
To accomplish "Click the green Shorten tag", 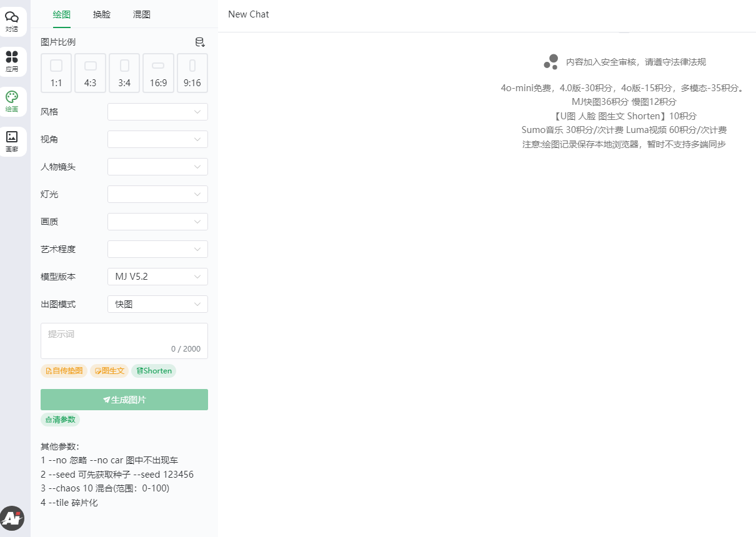I will 154,371.
